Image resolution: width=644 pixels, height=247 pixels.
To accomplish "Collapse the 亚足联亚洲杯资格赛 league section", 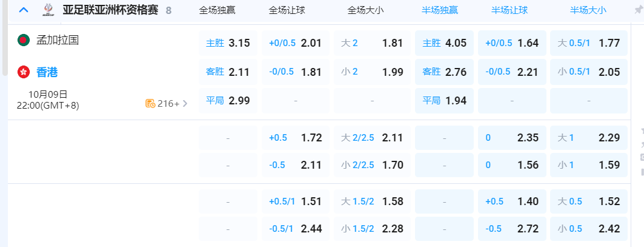I will pos(23,10).
